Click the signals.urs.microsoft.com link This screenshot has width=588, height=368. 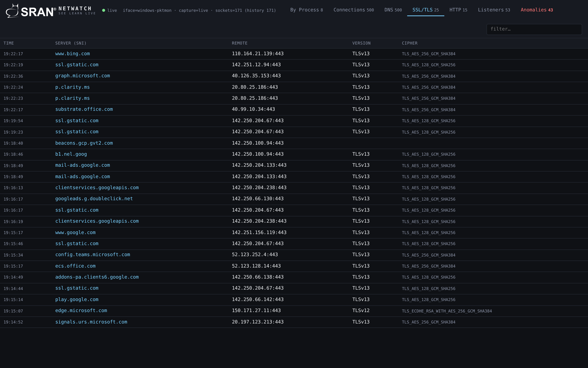[91, 322]
